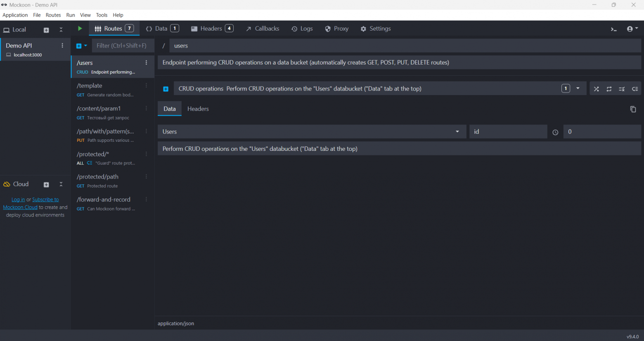This screenshot has height=341, width=644.
Task: Select the /protected/* ALL route
Action: click(113, 158)
